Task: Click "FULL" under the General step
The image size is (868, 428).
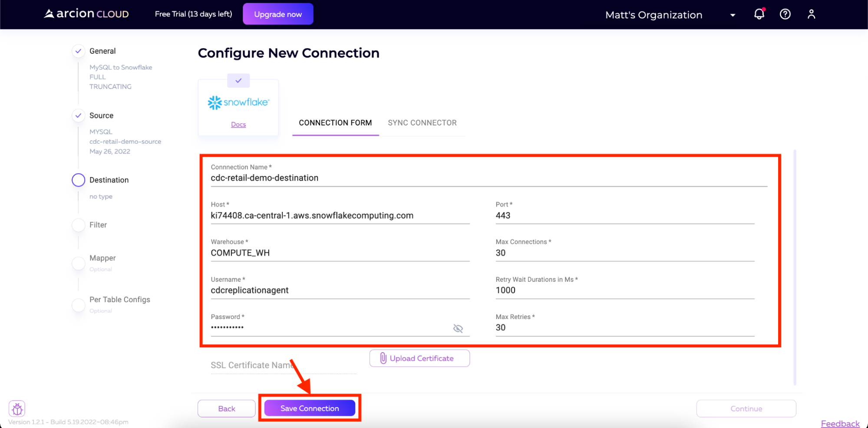Action: [97, 77]
